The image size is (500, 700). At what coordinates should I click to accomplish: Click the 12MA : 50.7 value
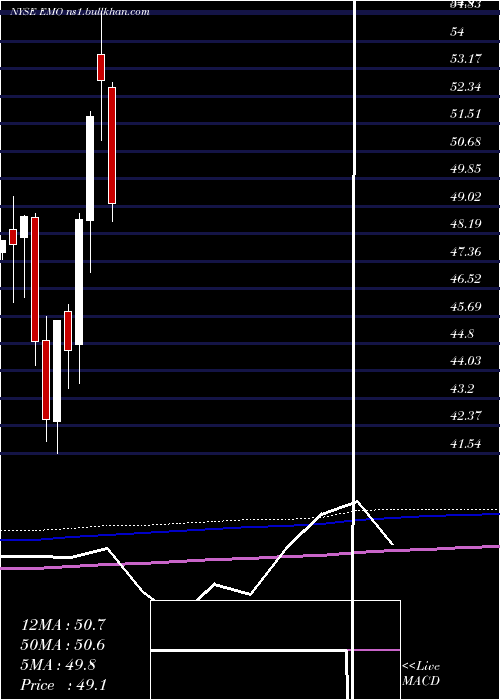tap(63, 625)
